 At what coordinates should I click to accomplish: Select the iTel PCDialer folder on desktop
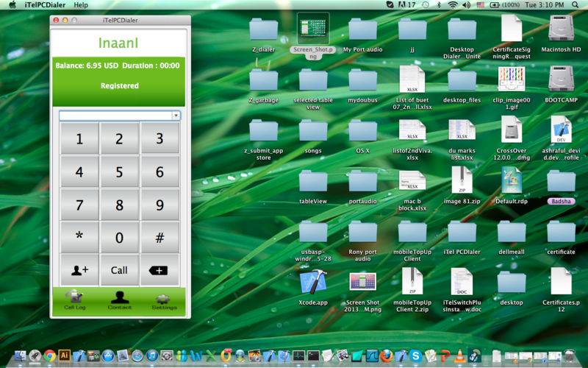462,233
